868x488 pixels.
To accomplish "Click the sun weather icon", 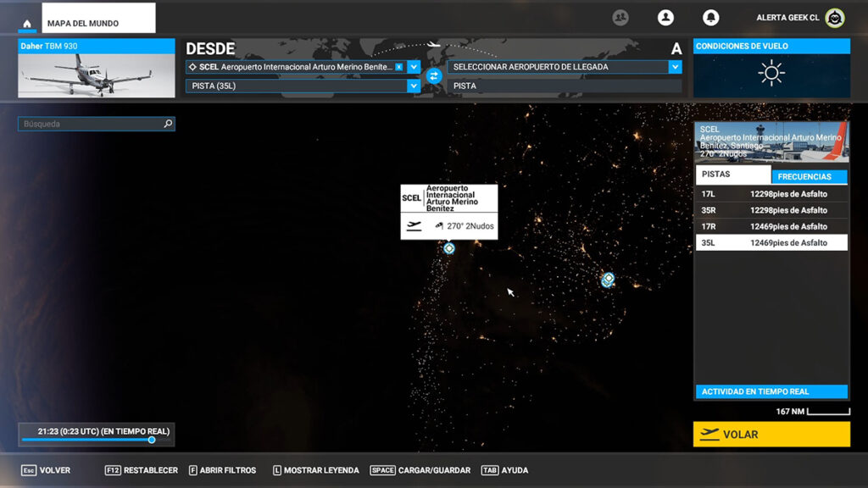I will coord(771,73).
